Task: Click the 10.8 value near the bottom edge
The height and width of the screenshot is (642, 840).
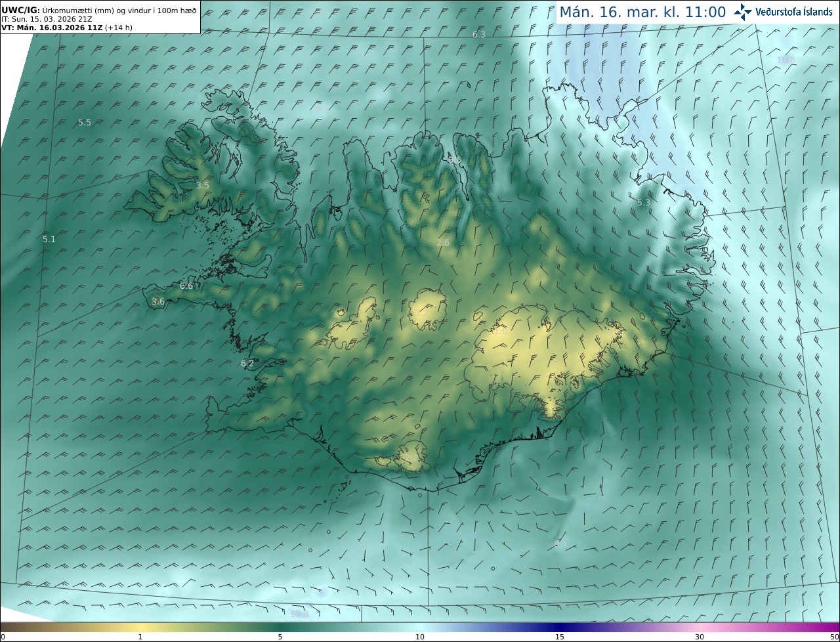Action: pos(299,614)
